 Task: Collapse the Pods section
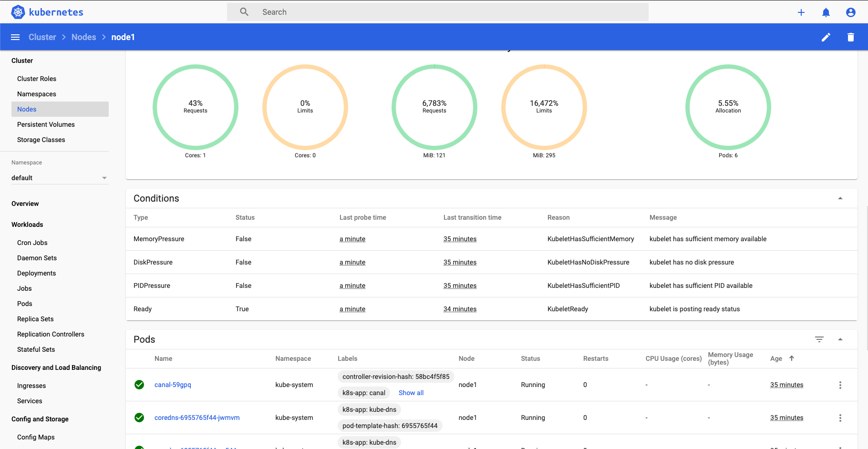840,339
